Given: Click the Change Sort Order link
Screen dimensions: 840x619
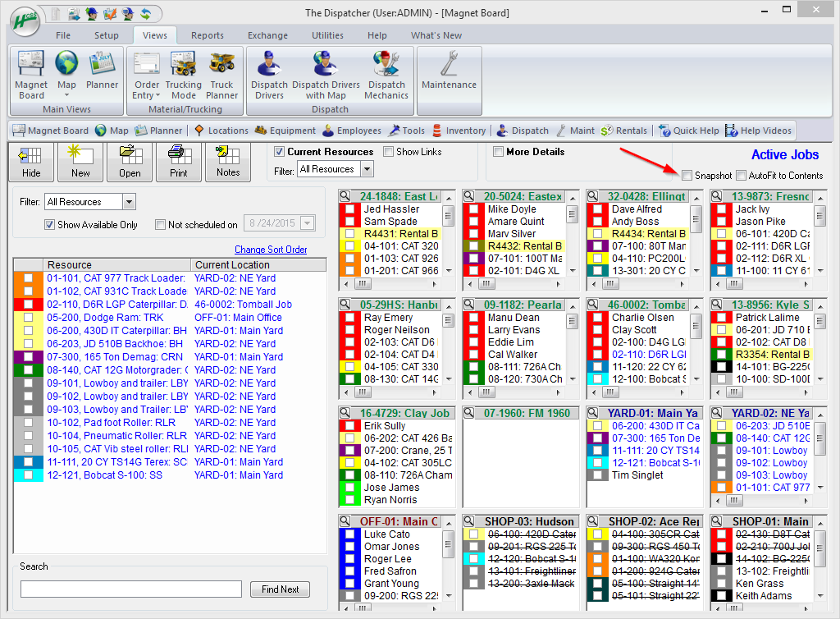Looking at the screenshot, I should (x=271, y=250).
